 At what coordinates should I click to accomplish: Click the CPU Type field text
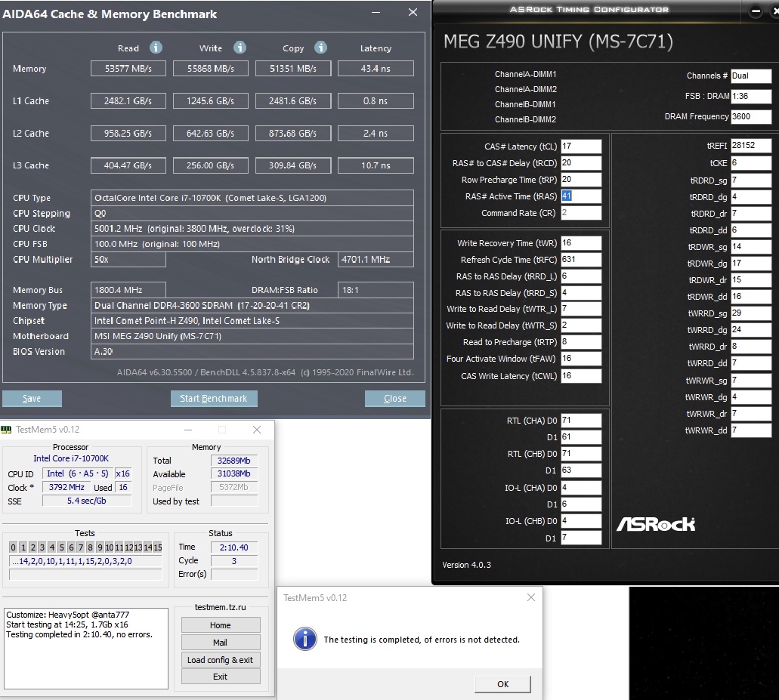(x=252, y=198)
